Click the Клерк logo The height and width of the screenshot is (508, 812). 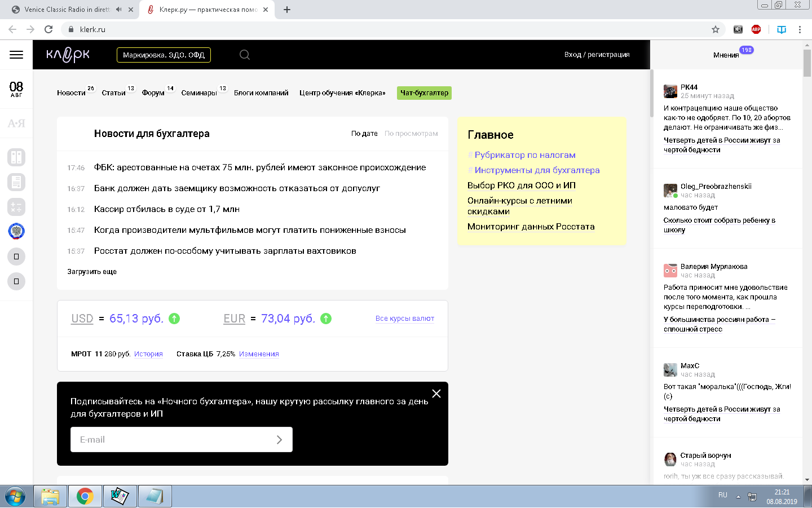click(68, 55)
